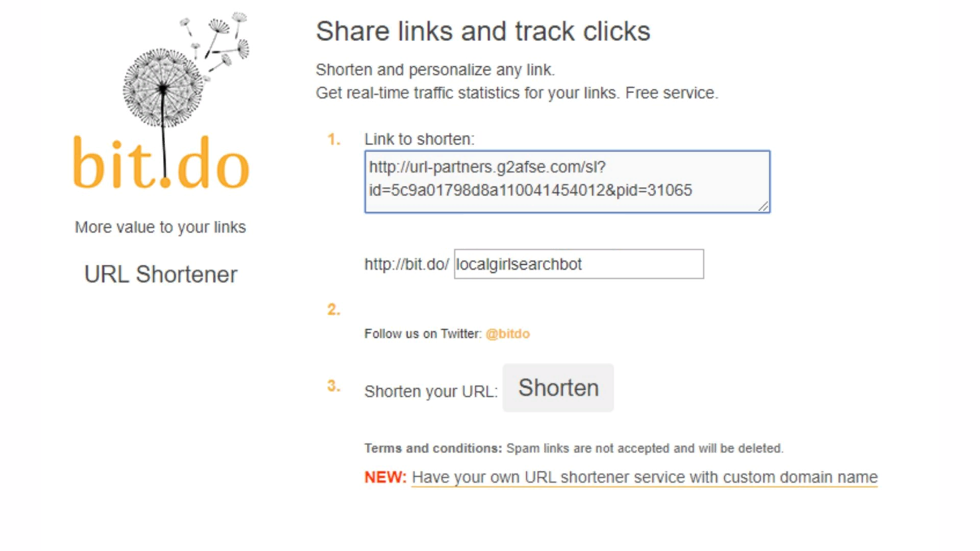This screenshot has height=551, width=980.
Task: Click the 'Follow us on Twitter:' text
Action: (x=423, y=334)
